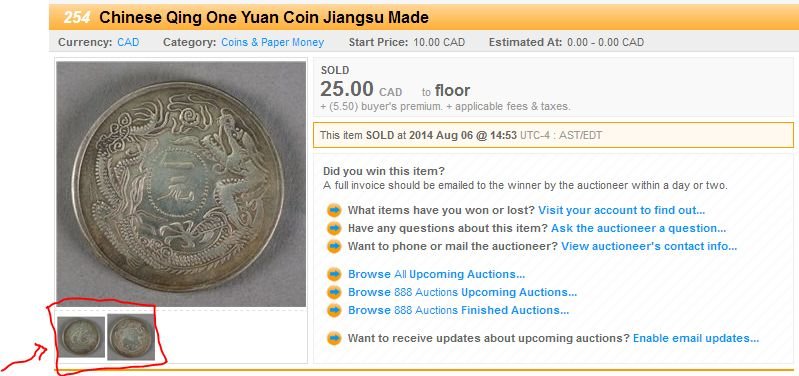Open the first coin thumbnail image
The image size is (799, 376).
click(x=81, y=337)
